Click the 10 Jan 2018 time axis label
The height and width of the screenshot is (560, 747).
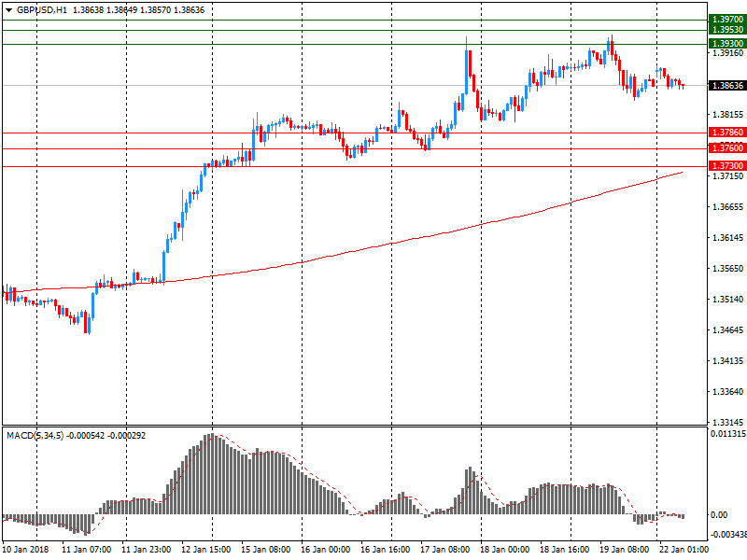pos(25,550)
